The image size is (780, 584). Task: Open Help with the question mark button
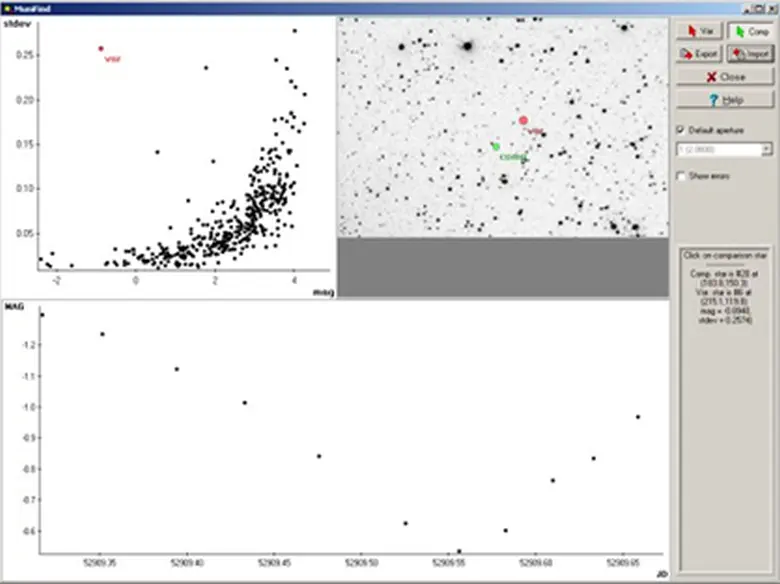pyautogui.click(x=725, y=100)
